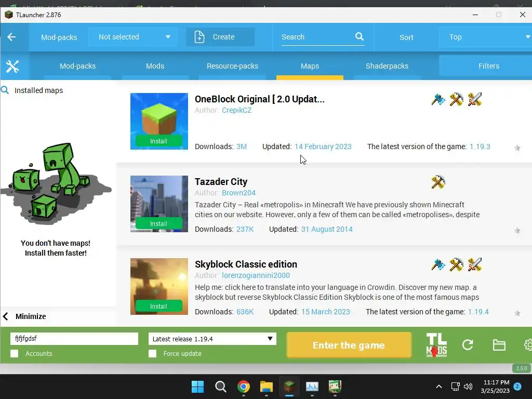Toggle the Accounts checkbox
Viewport: 532px width, 399px height.
[x=14, y=353]
